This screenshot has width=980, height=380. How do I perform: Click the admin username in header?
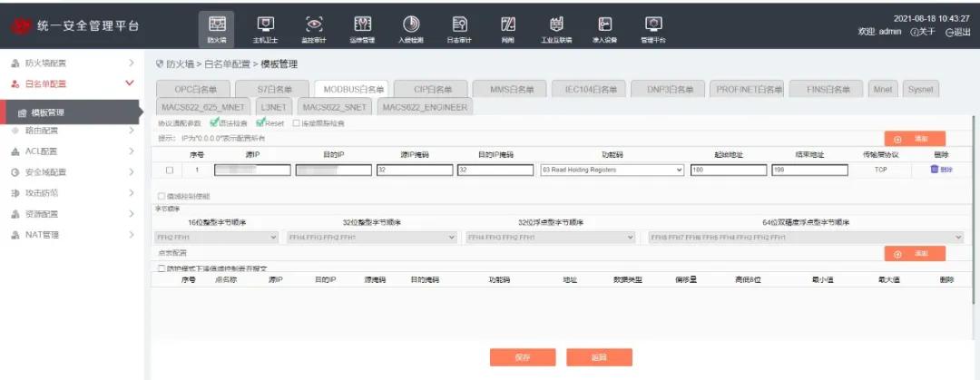890,33
